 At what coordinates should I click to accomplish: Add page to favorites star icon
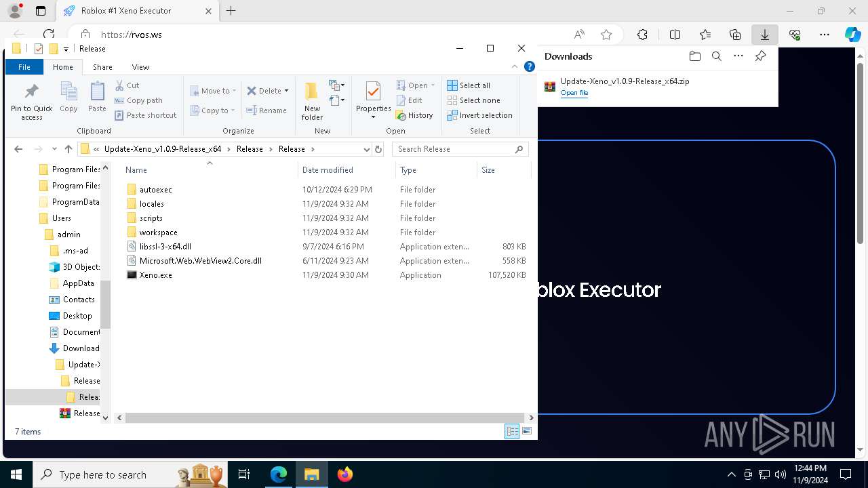[x=606, y=35]
